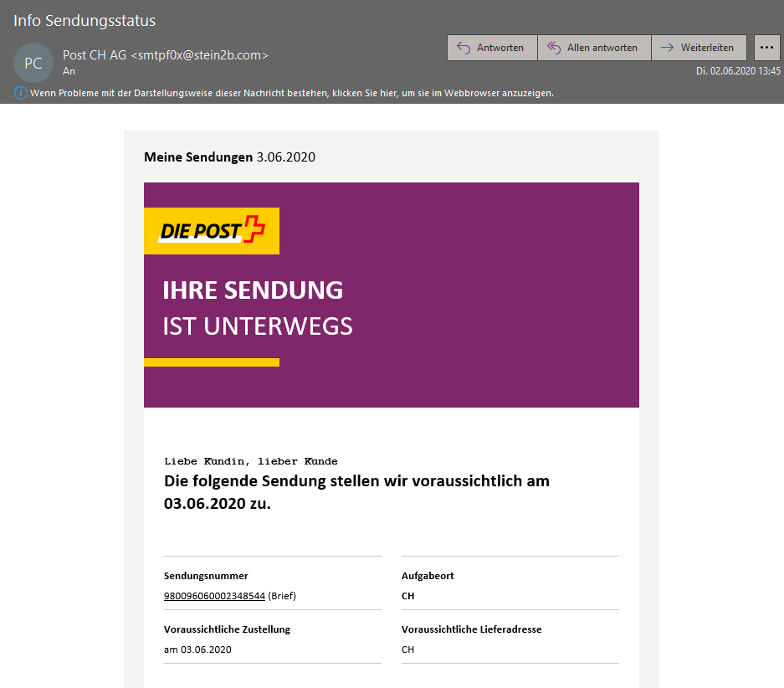This screenshot has height=688, width=784.
Task: Click the Die Post logo
Action: [x=212, y=231]
